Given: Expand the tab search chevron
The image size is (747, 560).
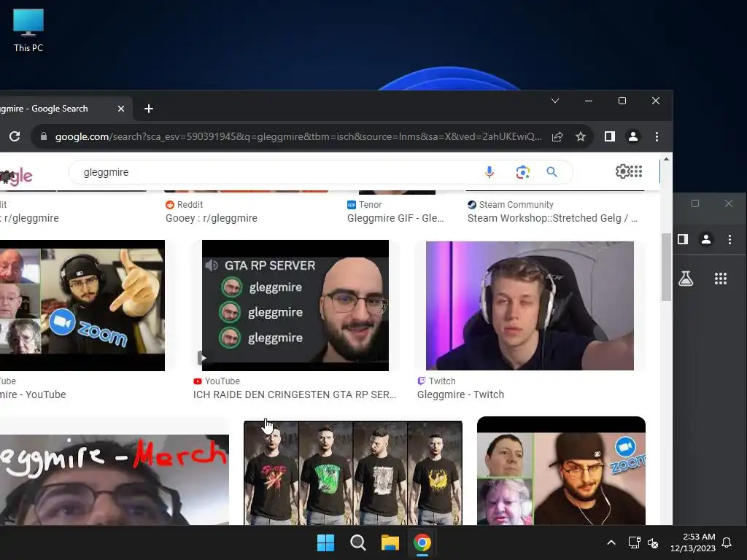Looking at the screenshot, I should coord(555,101).
